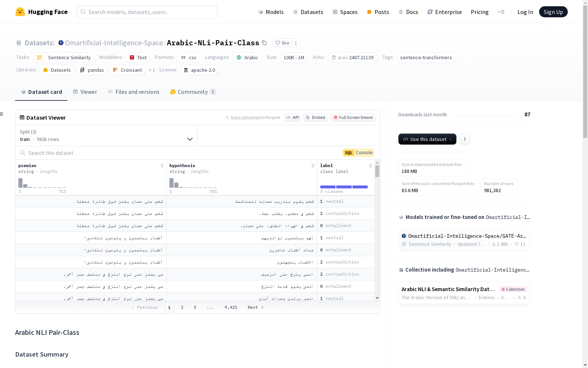This screenshot has height=368, width=588.
Task: Select the Text modality tag
Action: click(x=138, y=57)
